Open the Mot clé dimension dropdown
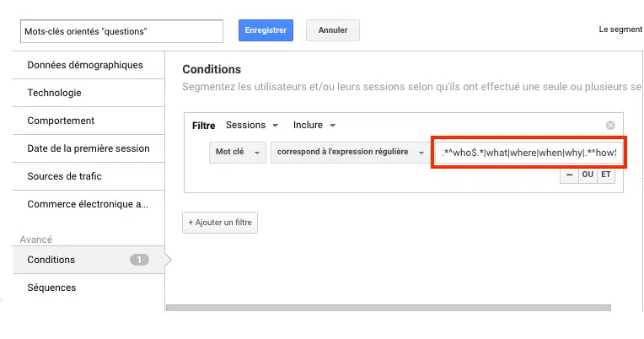This screenshot has height=339, width=644. tap(238, 153)
